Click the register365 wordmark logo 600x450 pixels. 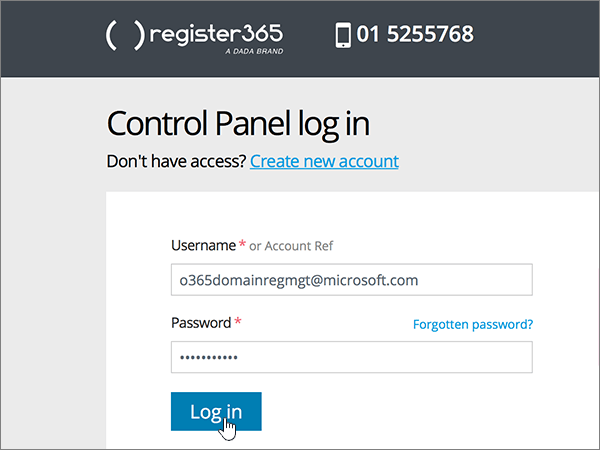point(216,34)
